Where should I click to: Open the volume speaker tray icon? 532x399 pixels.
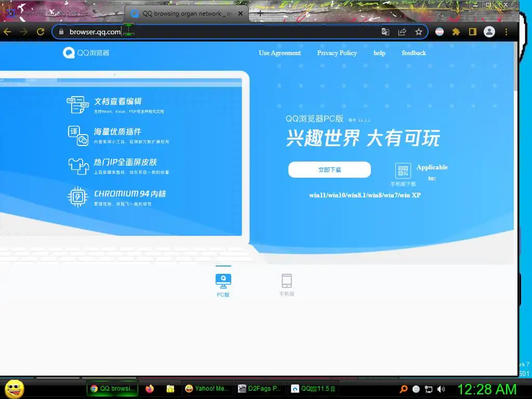coord(441,389)
